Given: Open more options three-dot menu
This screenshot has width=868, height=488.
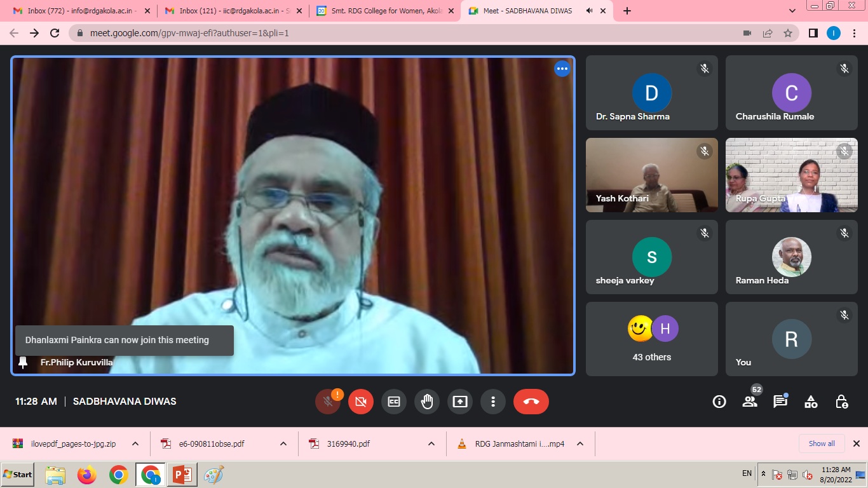Looking at the screenshot, I should [493, 402].
